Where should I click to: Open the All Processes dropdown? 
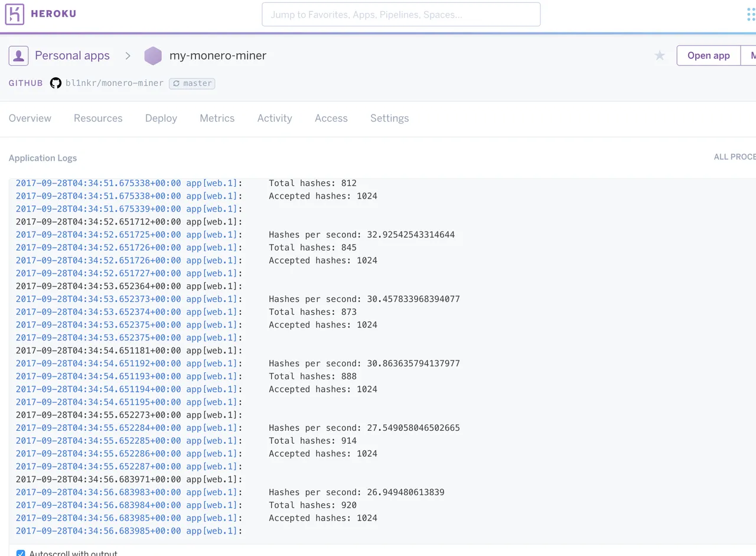(x=735, y=157)
